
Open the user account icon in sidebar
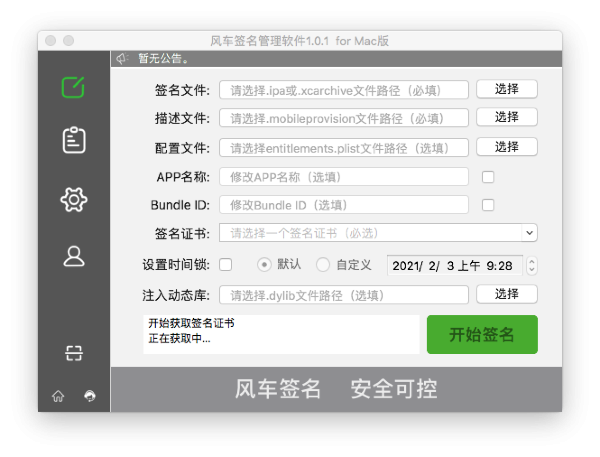coord(73,256)
